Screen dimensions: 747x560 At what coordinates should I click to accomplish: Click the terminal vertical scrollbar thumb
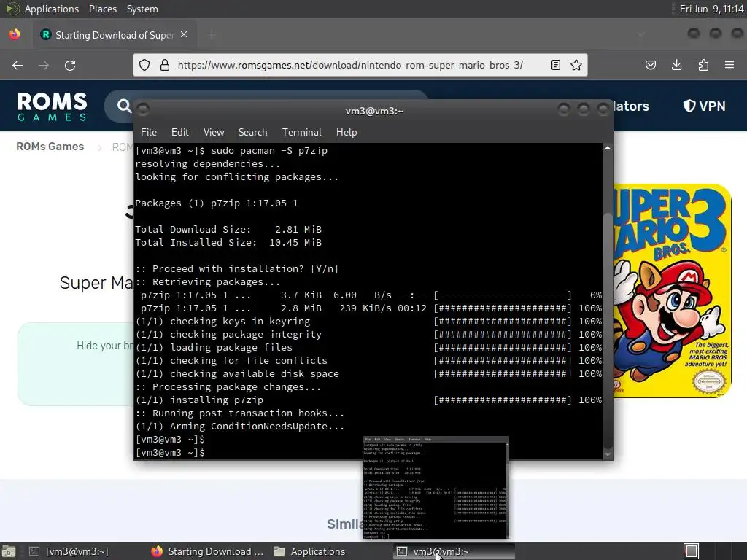click(x=608, y=330)
